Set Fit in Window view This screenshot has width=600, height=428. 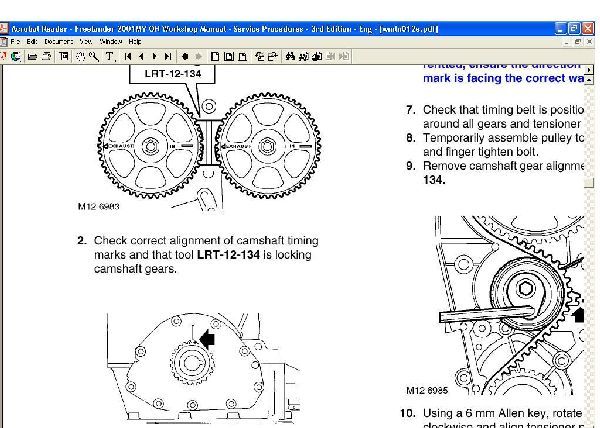(x=228, y=57)
